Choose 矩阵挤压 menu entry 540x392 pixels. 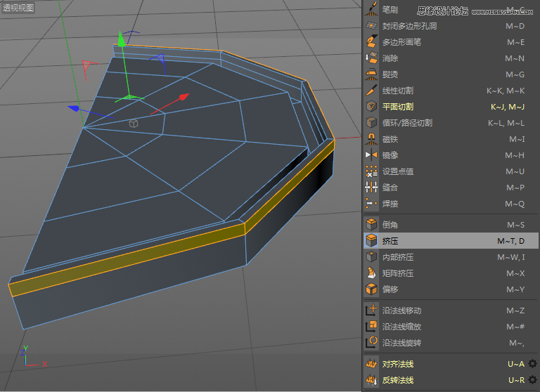451,273
